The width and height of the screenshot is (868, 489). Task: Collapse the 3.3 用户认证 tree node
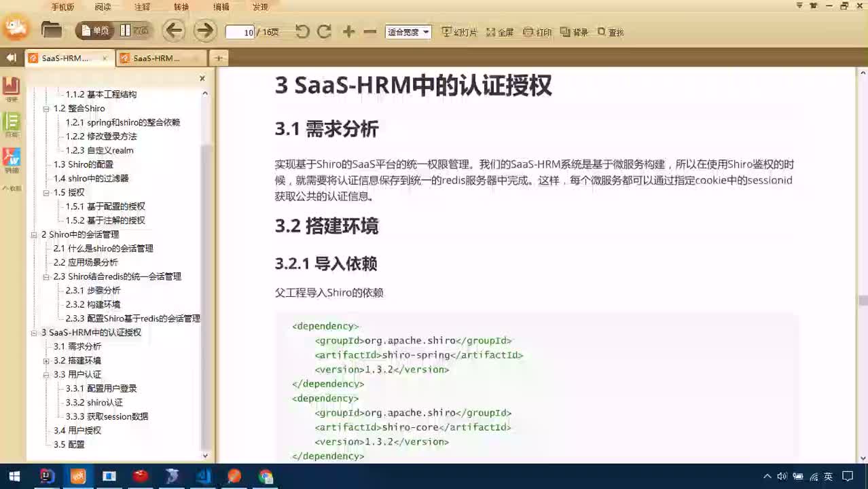click(x=47, y=375)
